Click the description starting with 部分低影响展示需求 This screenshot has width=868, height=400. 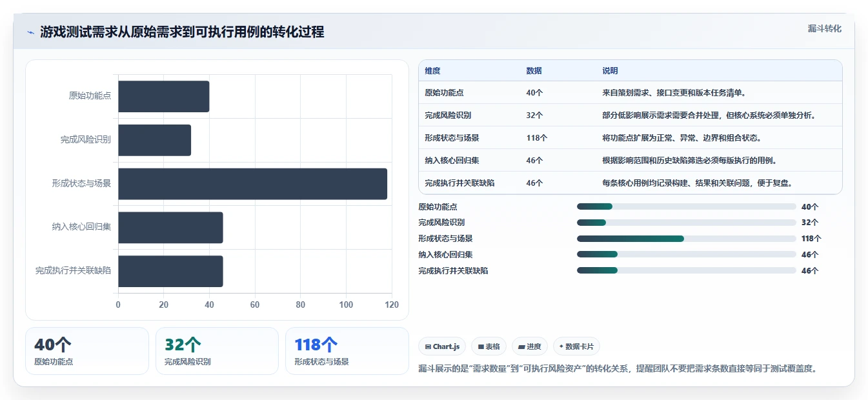click(x=711, y=115)
